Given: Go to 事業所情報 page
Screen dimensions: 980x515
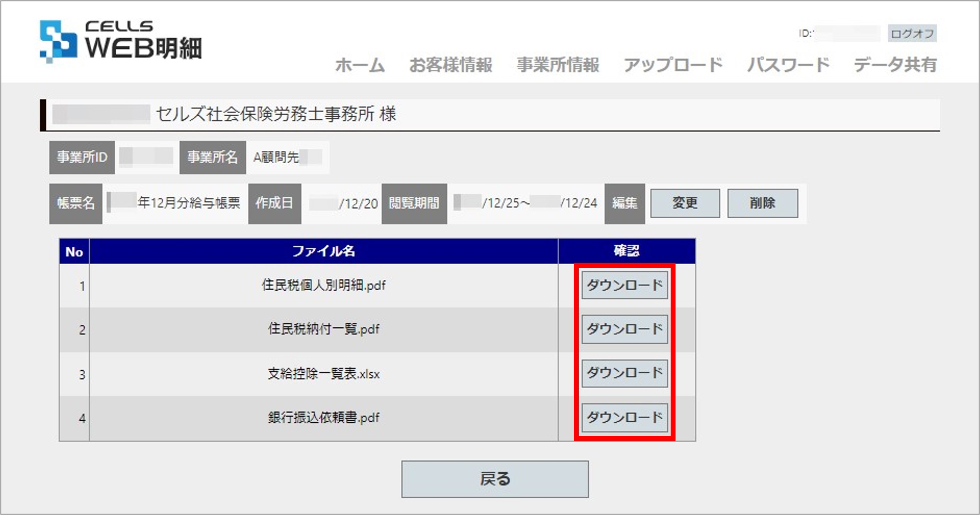Looking at the screenshot, I should [x=558, y=65].
